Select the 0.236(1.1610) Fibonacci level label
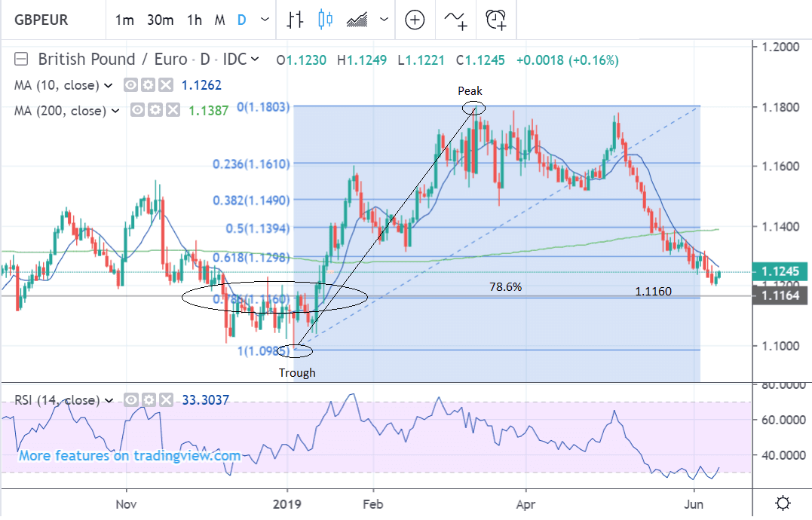Screen dimensions: 812x520 [252, 164]
